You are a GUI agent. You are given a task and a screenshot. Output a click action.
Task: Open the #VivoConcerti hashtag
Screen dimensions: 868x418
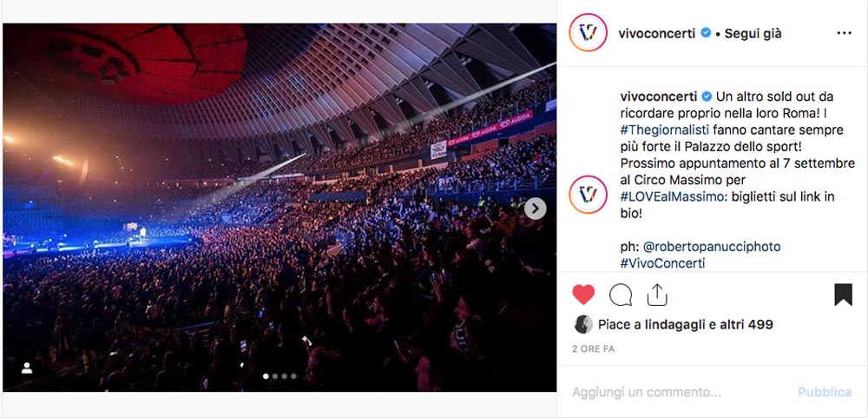point(662,263)
